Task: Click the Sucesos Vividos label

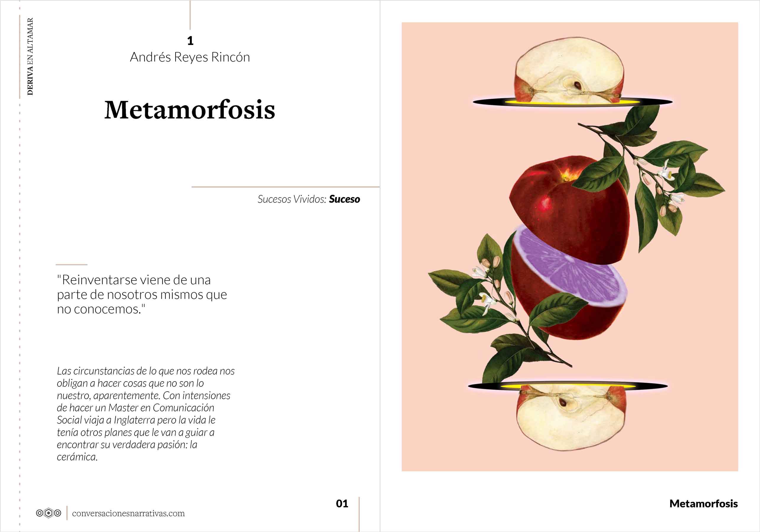Action: pyautogui.click(x=292, y=199)
